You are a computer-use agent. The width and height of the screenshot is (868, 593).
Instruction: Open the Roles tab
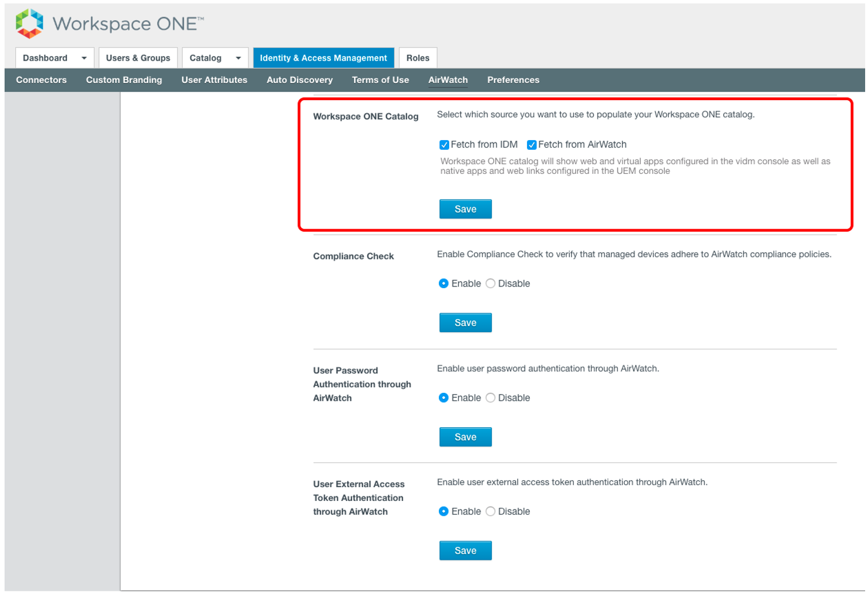pos(417,58)
